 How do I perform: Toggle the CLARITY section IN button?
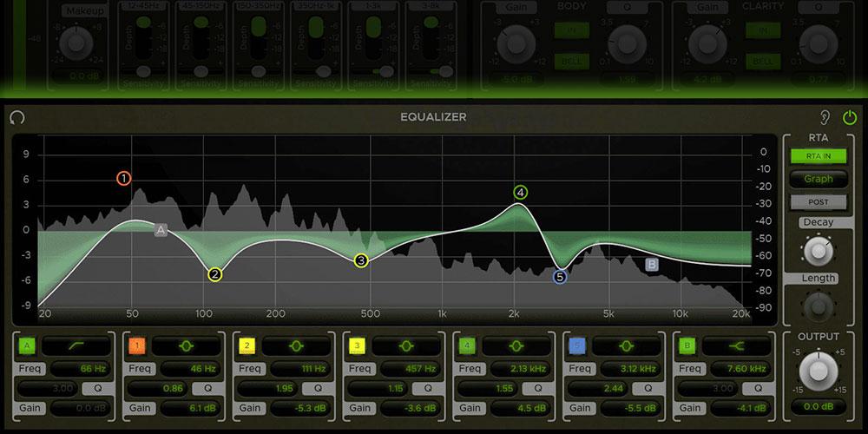[x=763, y=30]
